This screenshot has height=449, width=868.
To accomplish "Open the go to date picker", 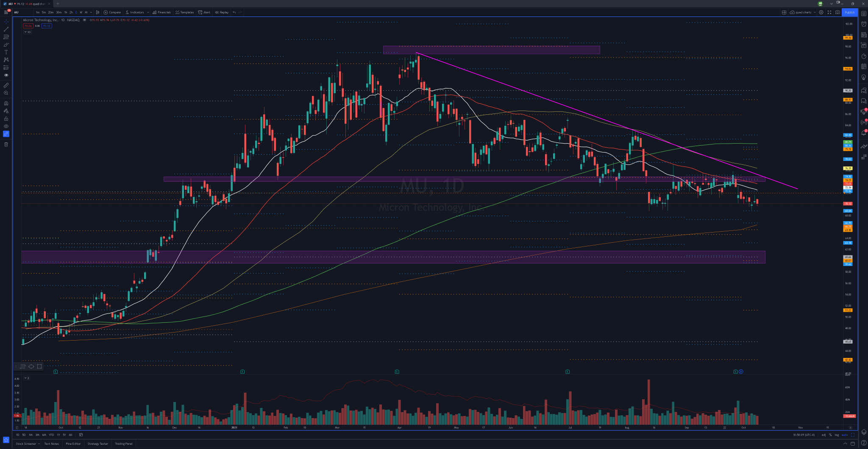I will 81,435.
